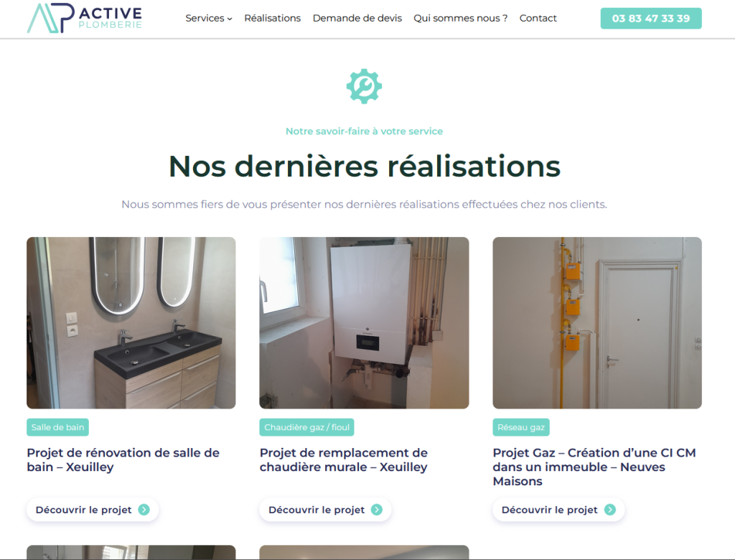Open the wall boiler project photo
Screen dimensions: 735x560
tap(364, 322)
